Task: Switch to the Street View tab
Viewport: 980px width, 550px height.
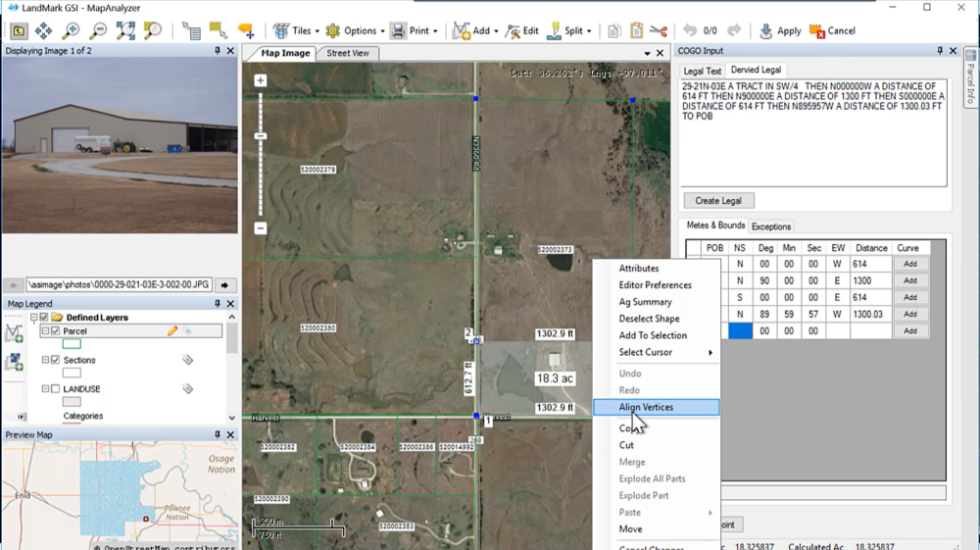Action: click(x=348, y=53)
